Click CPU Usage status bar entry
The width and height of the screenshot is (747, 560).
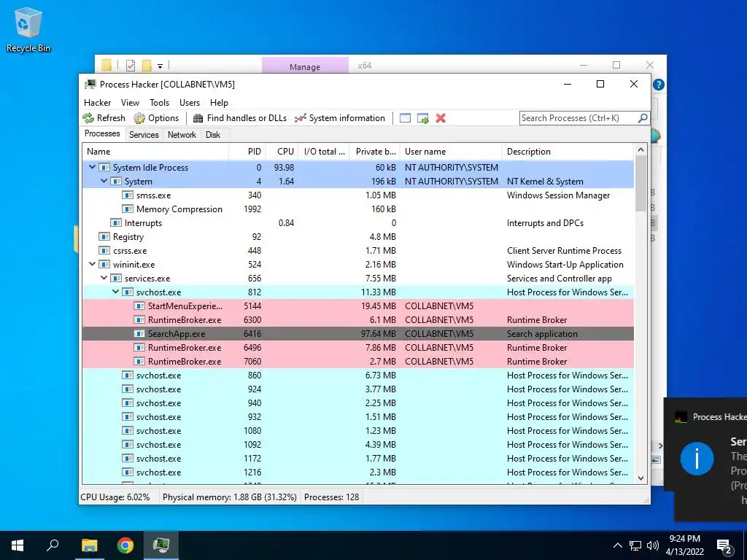pyautogui.click(x=115, y=497)
